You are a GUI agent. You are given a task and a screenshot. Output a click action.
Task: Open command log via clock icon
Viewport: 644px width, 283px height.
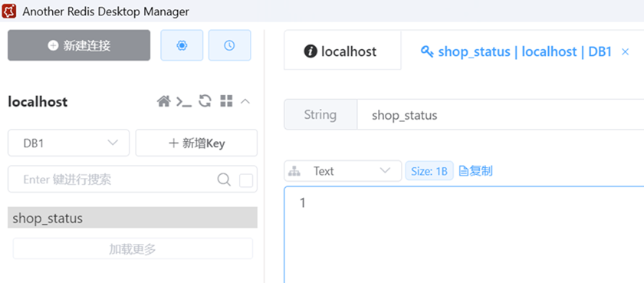tap(229, 45)
